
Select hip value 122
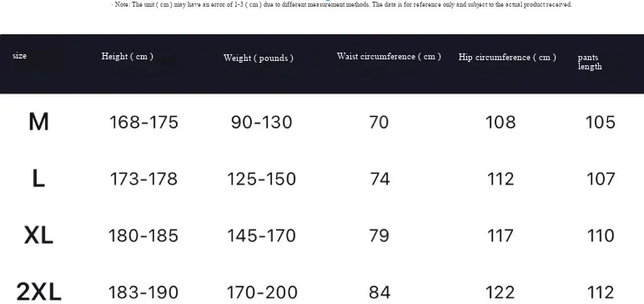point(501,292)
